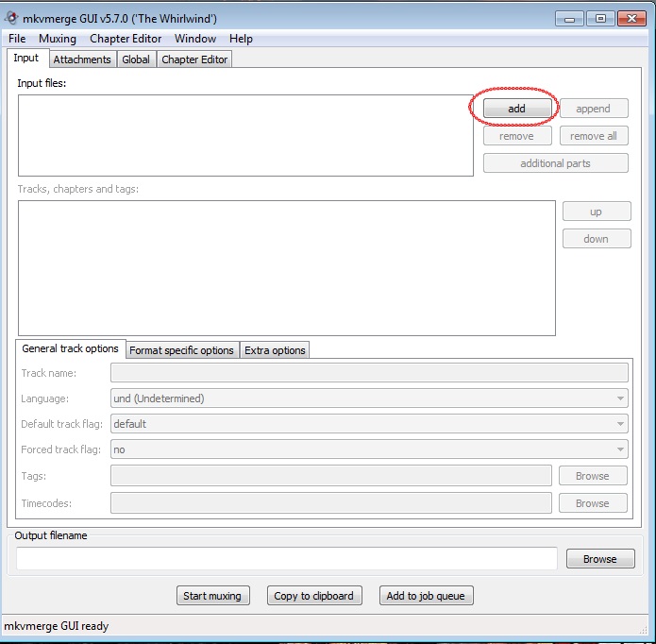
Task: Click into the Tags input field
Action: 331,476
